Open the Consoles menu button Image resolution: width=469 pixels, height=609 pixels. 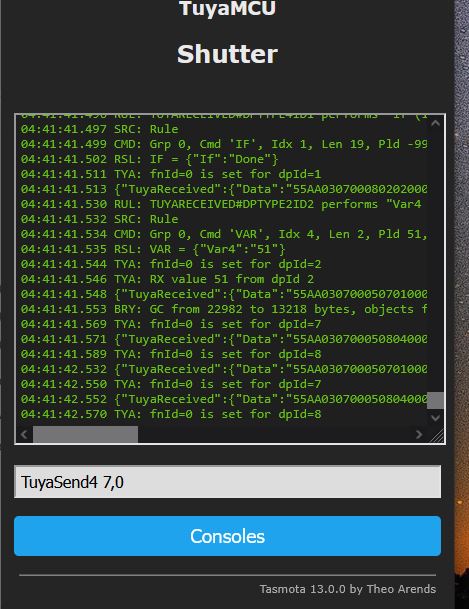(228, 536)
